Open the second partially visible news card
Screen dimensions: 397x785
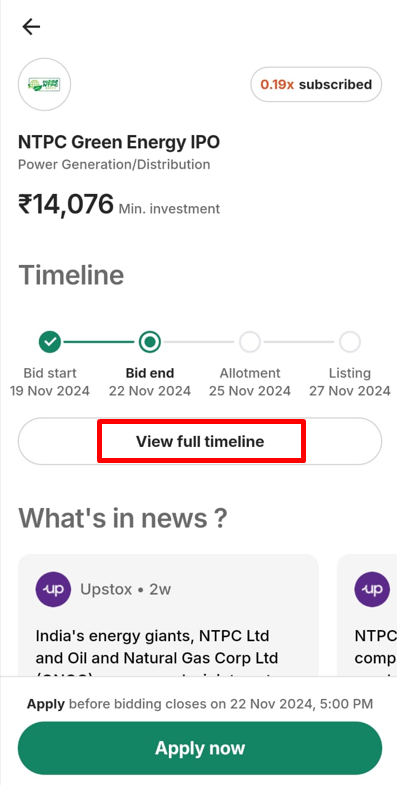[x=367, y=615]
